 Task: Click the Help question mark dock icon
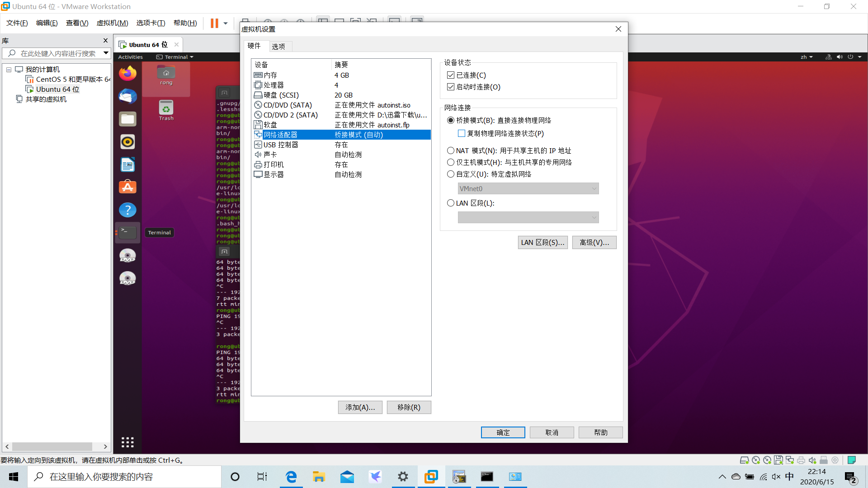(x=127, y=210)
